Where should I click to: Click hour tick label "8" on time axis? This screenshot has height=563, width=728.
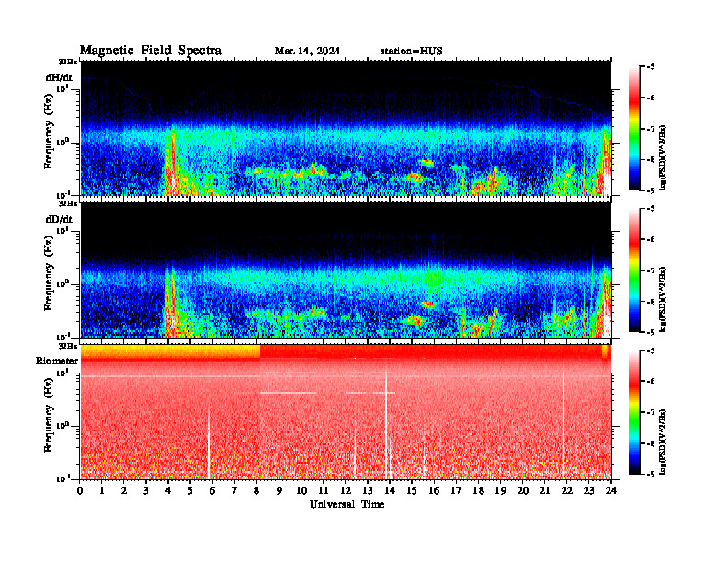click(256, 490)
